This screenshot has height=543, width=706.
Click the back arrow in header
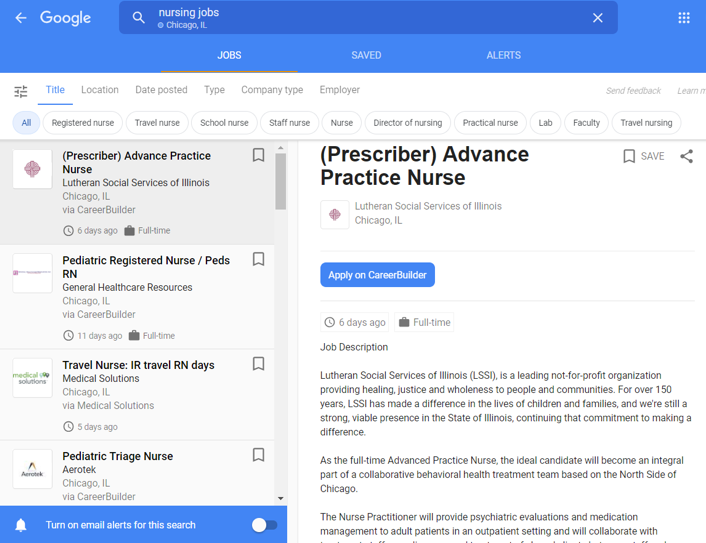click(21, 18)
